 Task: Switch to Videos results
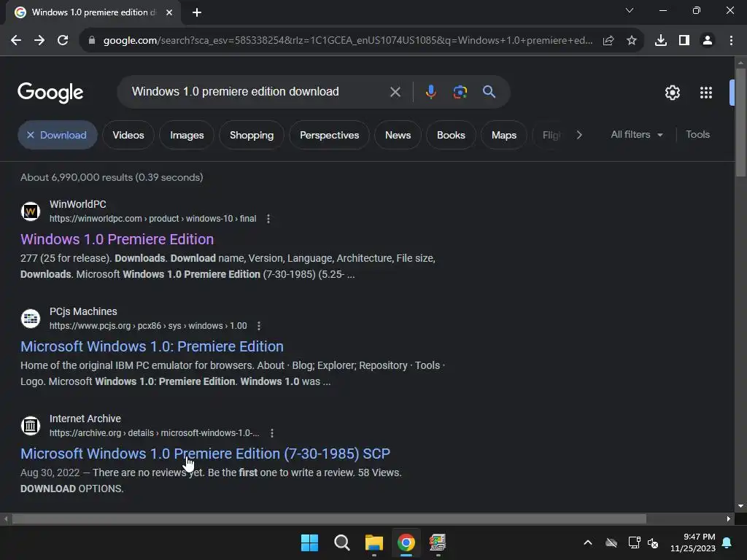coord(128,135)
